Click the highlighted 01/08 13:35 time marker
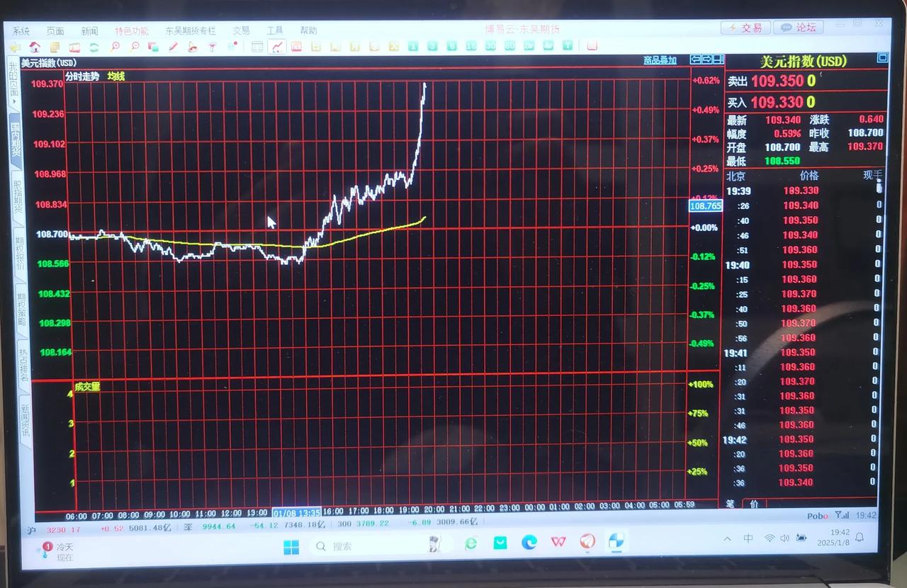The width and height of the screenshot is (907, 588). click(297, 512)
